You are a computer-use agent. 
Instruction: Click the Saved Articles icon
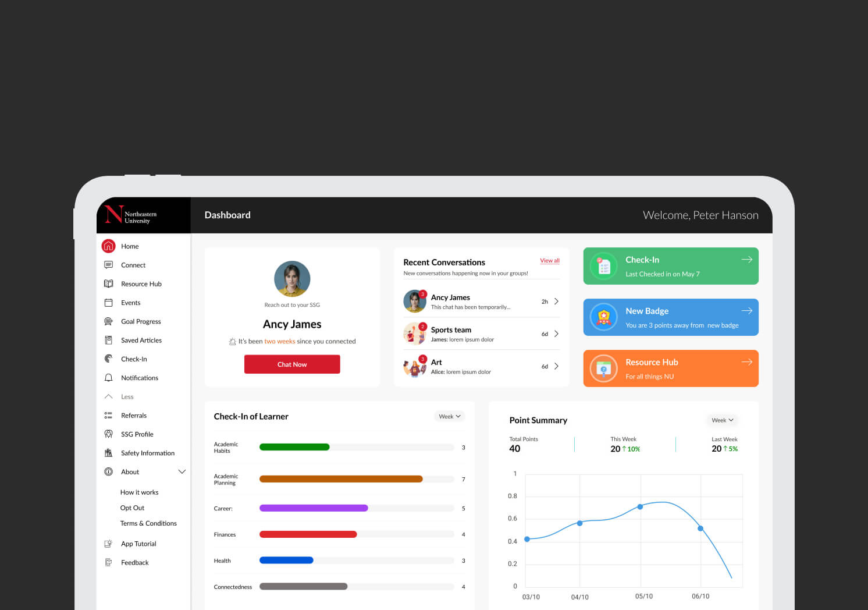pyautogui.click(x=108, y=340)
